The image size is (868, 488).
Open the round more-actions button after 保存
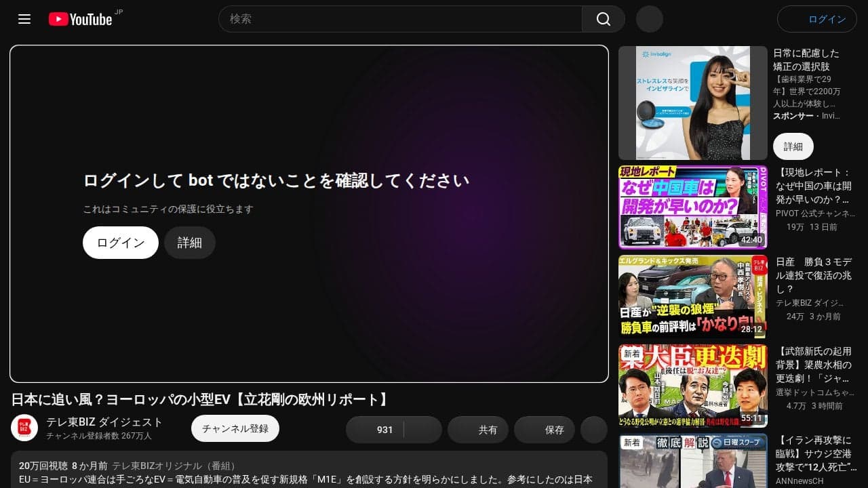(594, 430)
